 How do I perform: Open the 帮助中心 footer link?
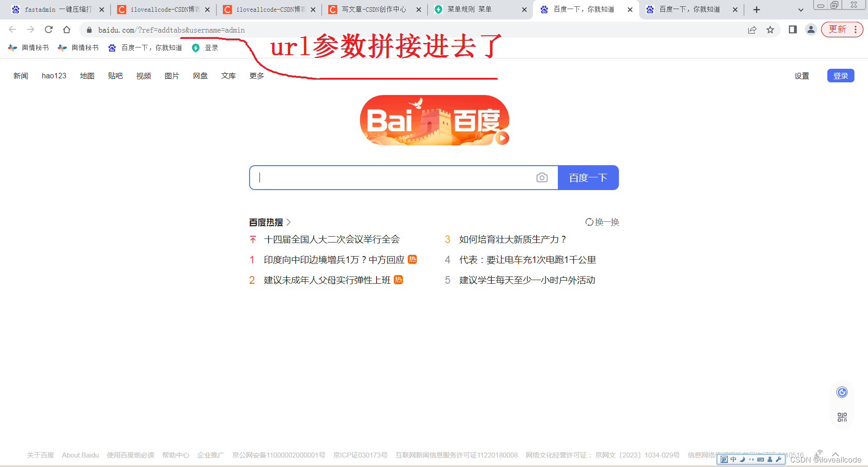point(176,455)
